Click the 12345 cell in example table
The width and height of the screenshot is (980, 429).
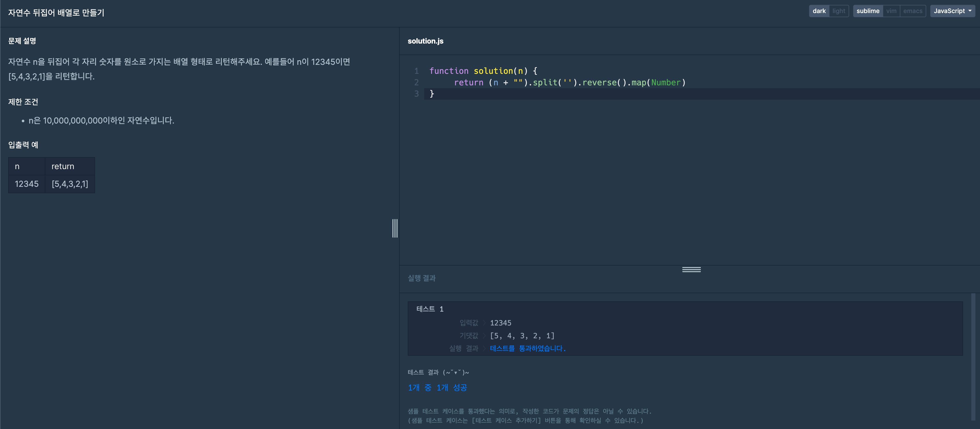(27, 184)
